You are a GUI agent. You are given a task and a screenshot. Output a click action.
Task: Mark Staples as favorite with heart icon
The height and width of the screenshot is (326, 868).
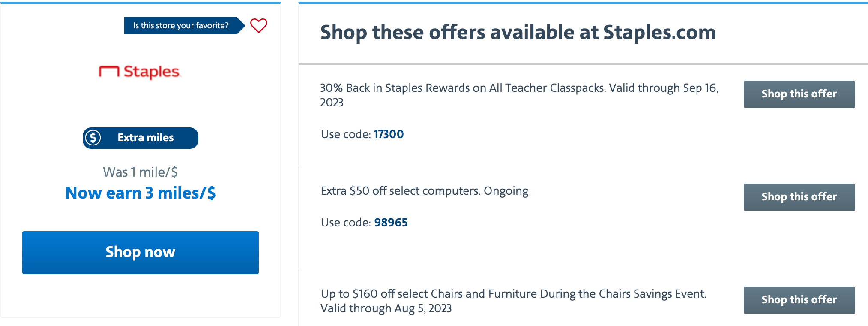click(259, 26)
